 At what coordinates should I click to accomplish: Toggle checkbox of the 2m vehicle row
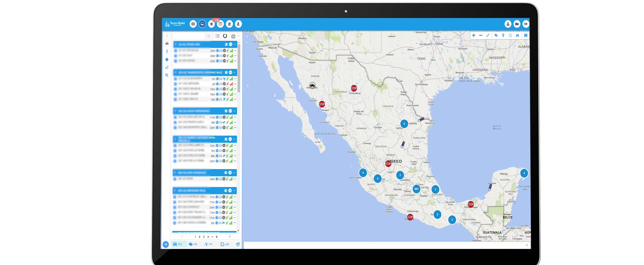[x=175, y=223]
